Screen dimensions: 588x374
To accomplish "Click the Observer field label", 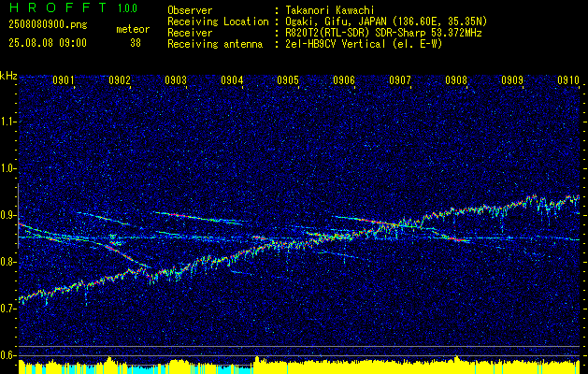I will point(190,10).
